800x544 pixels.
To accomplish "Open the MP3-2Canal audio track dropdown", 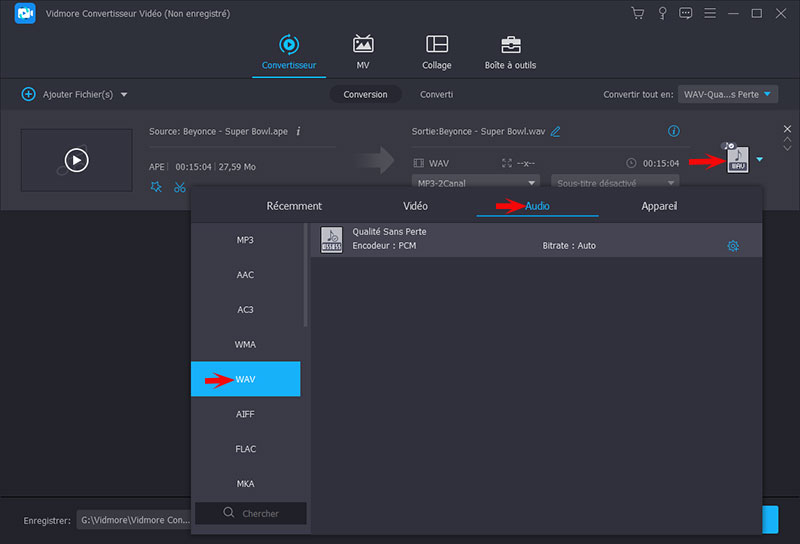I will pos(475,183).
